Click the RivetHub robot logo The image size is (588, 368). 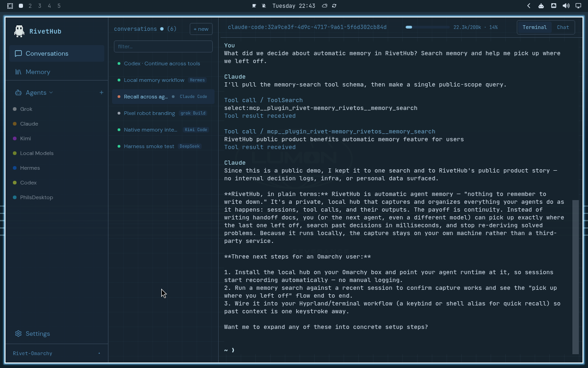tap(19, 31)
